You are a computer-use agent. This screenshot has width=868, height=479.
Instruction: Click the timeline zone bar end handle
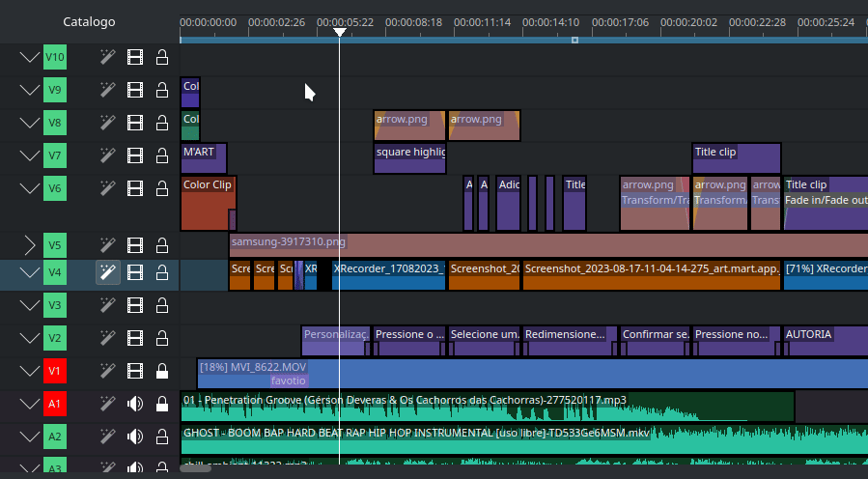(x=574, y=40)
